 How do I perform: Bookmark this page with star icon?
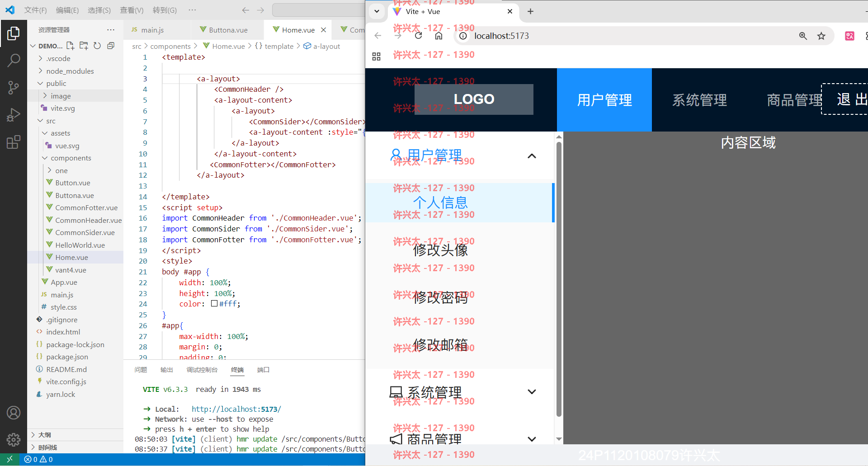tap(821, 36)
